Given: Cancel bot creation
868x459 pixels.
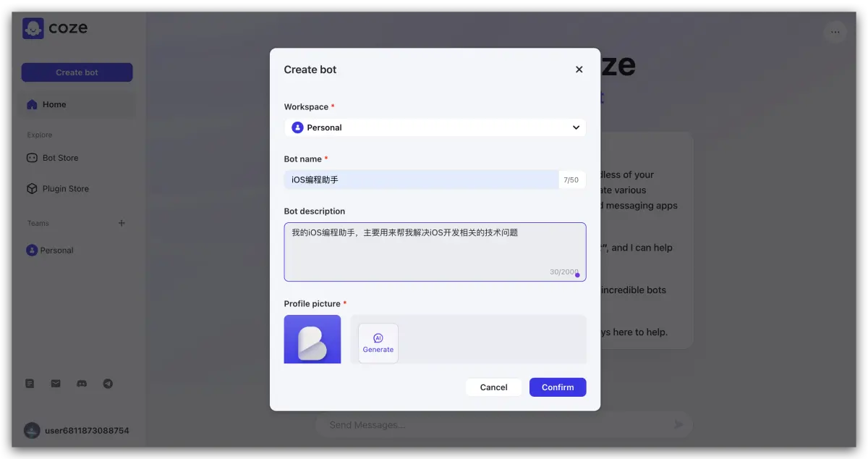Looking at the screenshot, I should (x=493, y=387).
